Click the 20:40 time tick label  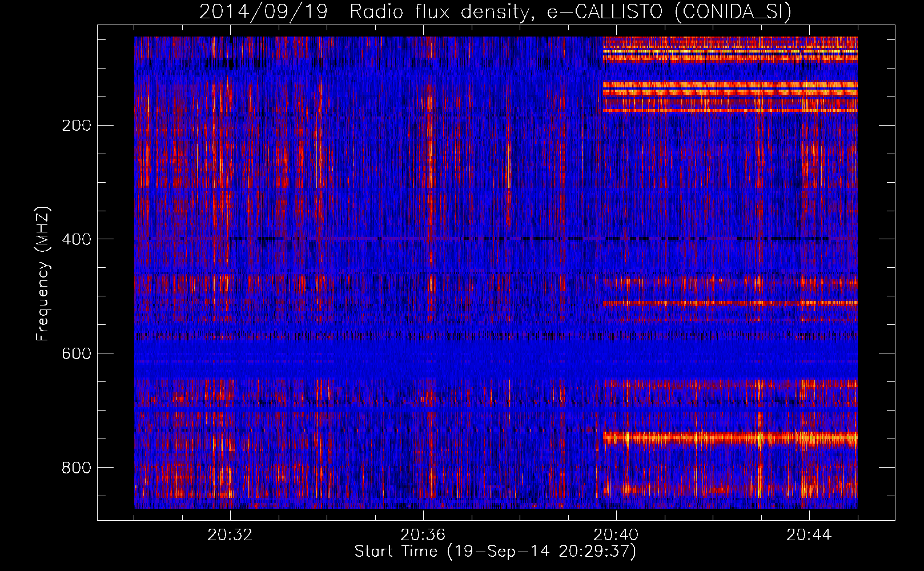[x=616, y=535]
